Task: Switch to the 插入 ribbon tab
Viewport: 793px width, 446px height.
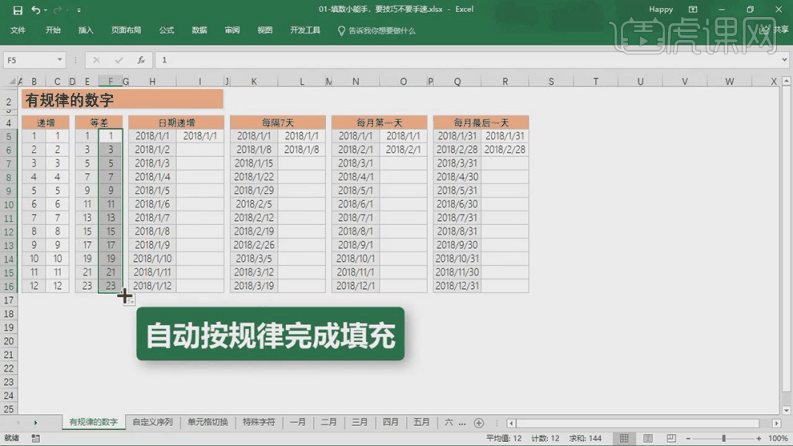Action: click(x=86, y=30)
